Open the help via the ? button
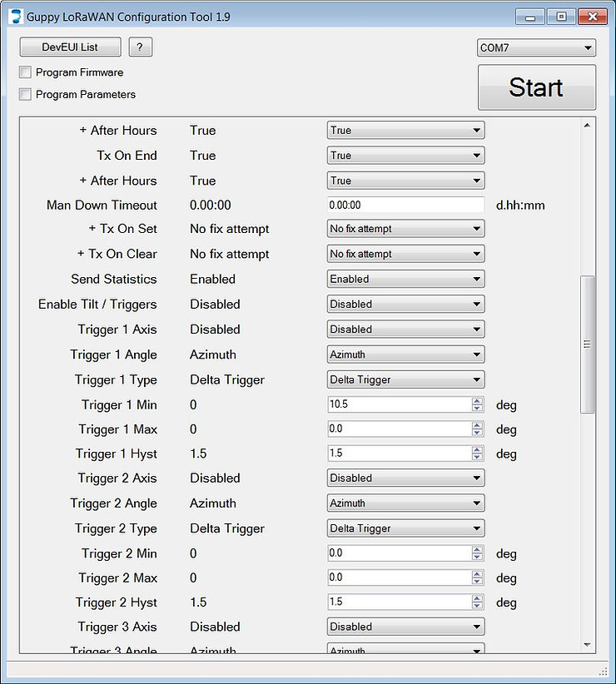616x684 pixels. (x=140, y=47)
